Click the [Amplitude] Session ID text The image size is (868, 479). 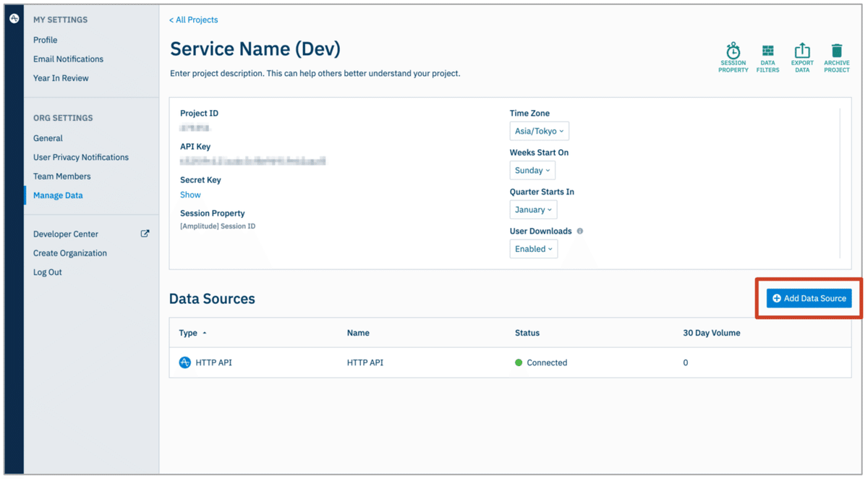(x=218, y=226)
